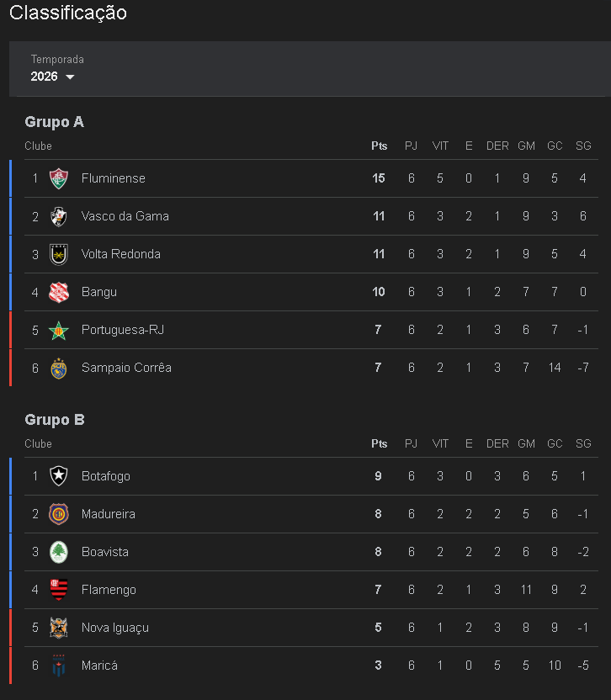Click the Volta Redonda crest icon
611x700 pixels.
point(58,254)
